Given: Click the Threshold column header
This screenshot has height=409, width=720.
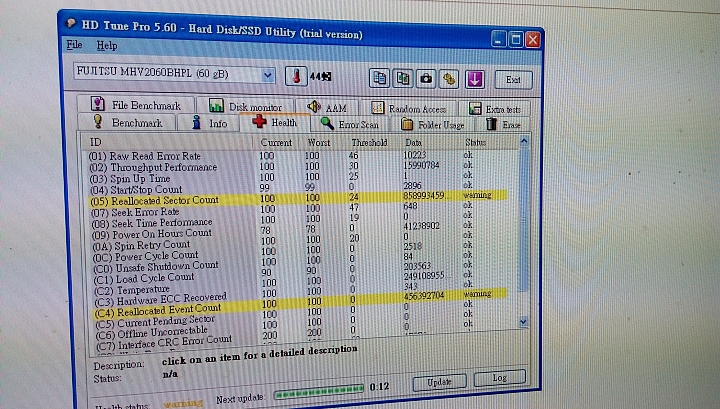Looking at the screenshot, I should (370, 143).
